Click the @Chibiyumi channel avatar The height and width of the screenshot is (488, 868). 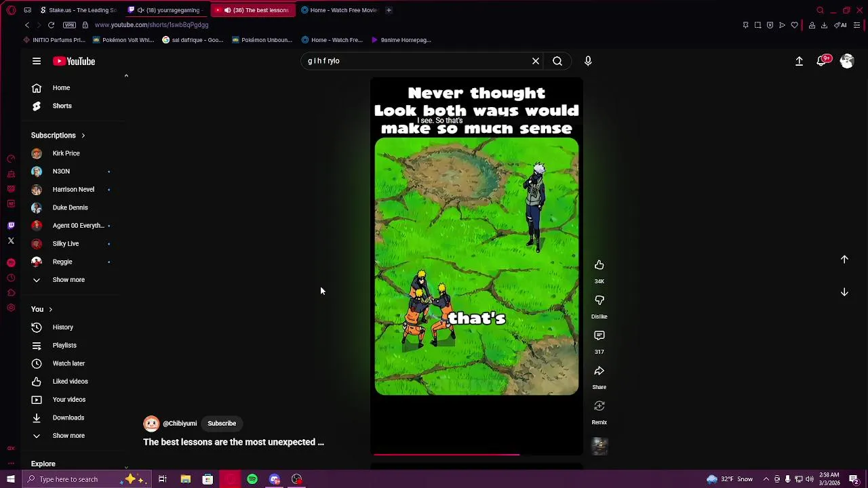[x=151, y=424]
